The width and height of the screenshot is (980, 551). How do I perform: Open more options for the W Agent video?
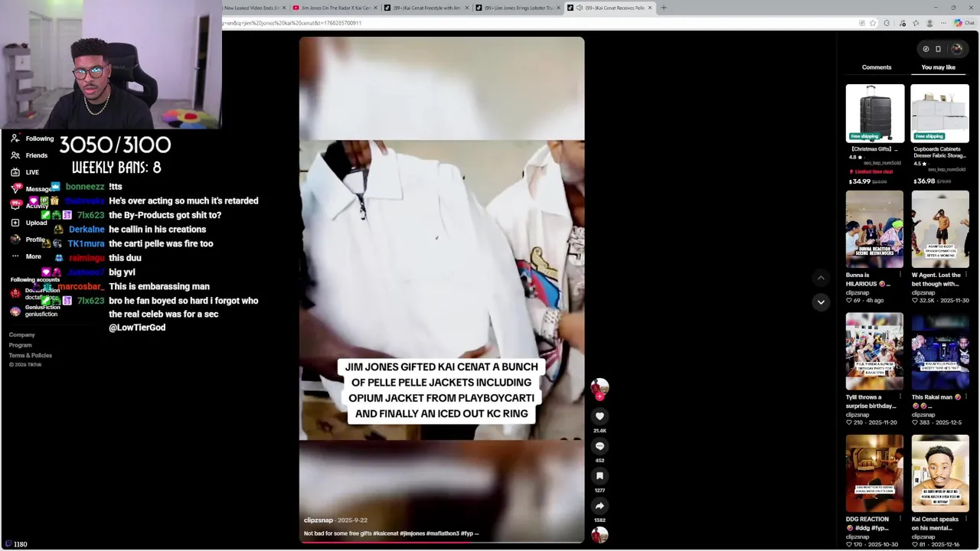pos(965,275)
